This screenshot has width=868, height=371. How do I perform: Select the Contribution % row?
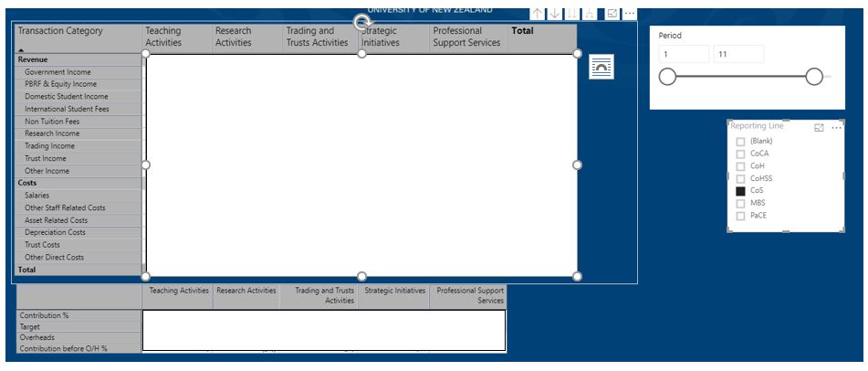coord(78,315)
